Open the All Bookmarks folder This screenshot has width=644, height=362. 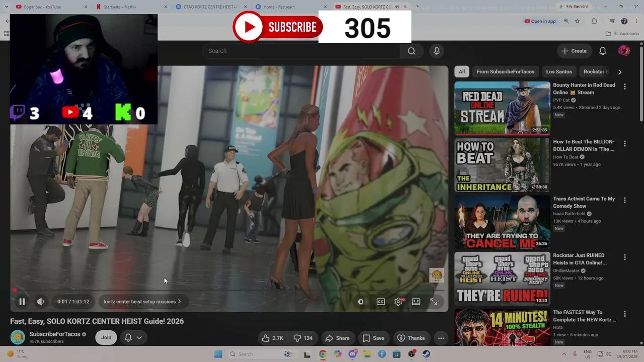coord(622,33)
